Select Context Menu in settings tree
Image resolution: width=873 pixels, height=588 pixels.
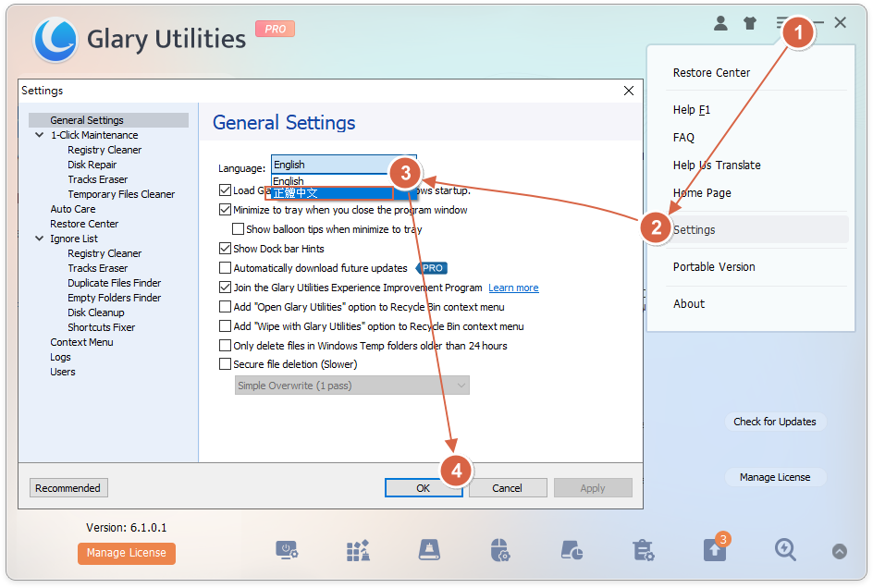81,342
